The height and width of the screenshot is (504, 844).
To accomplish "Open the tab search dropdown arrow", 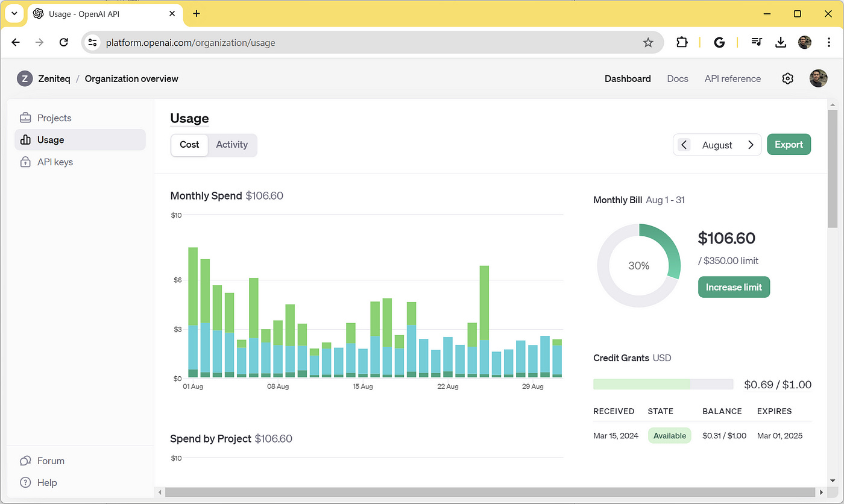I will [x=14, y=14].
